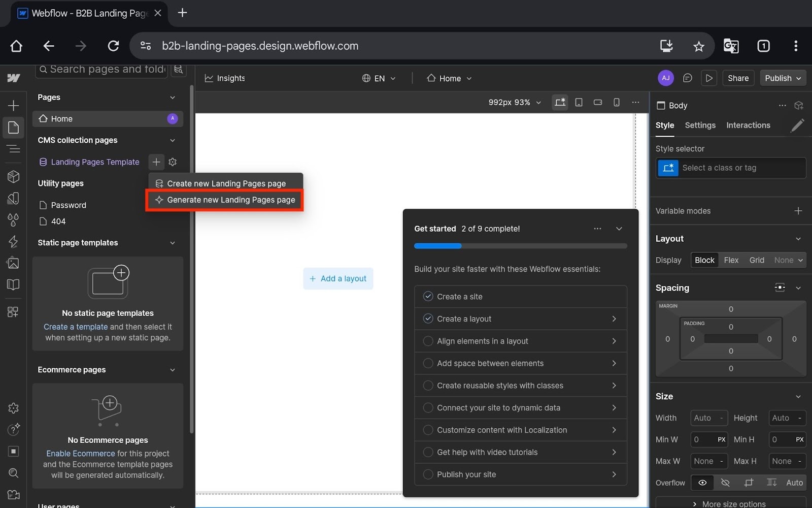
Task: Click Create a template link
Action: [x=76, y=327]
